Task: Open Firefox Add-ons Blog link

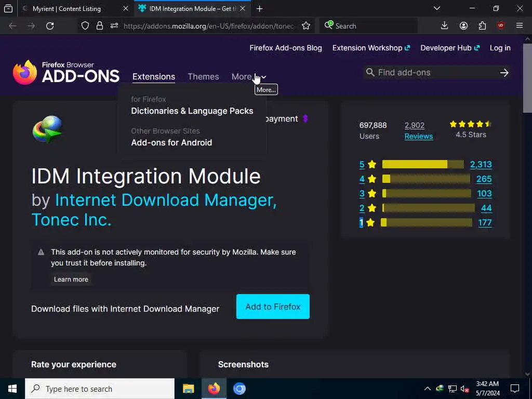Action: [x=286, y=48]
